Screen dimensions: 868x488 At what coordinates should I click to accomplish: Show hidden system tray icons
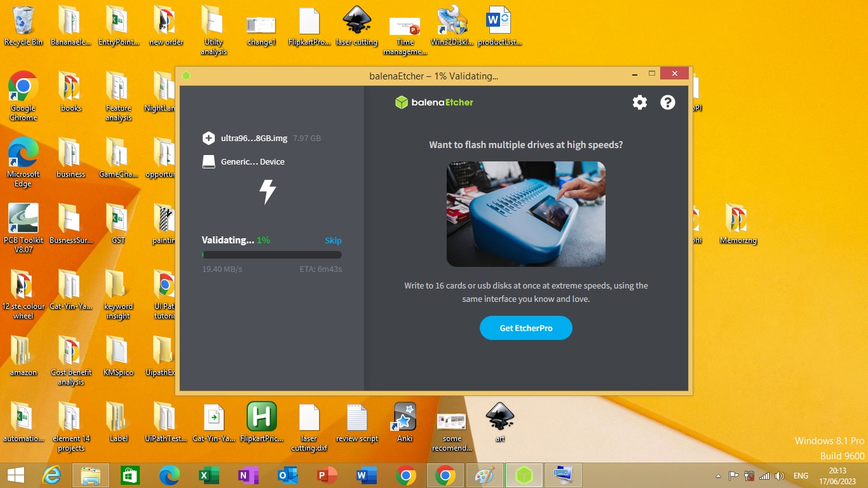[719, 475]
